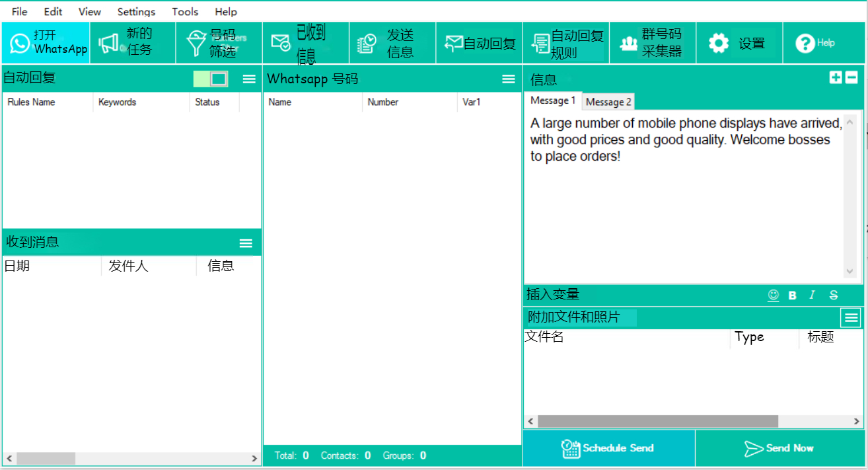The image size is (868, 470).
Task: Click message box scroll up arrow
Action: (x=850, y=121)
